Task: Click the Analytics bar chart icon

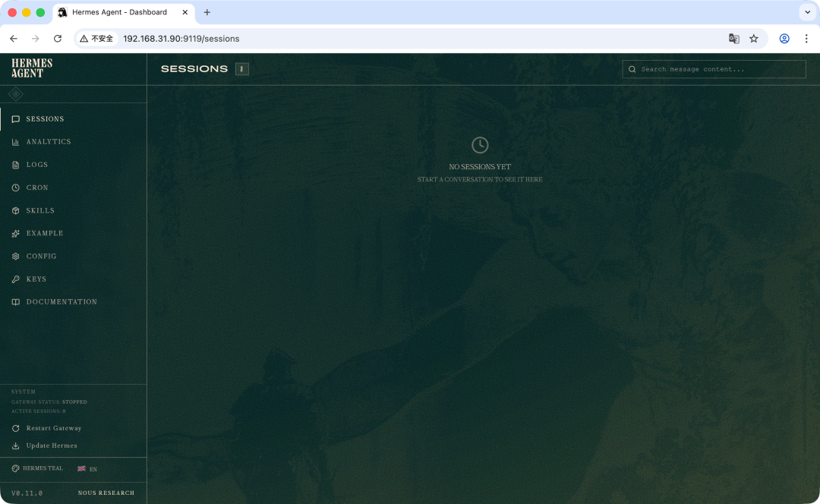Action: tap(16, 142)
